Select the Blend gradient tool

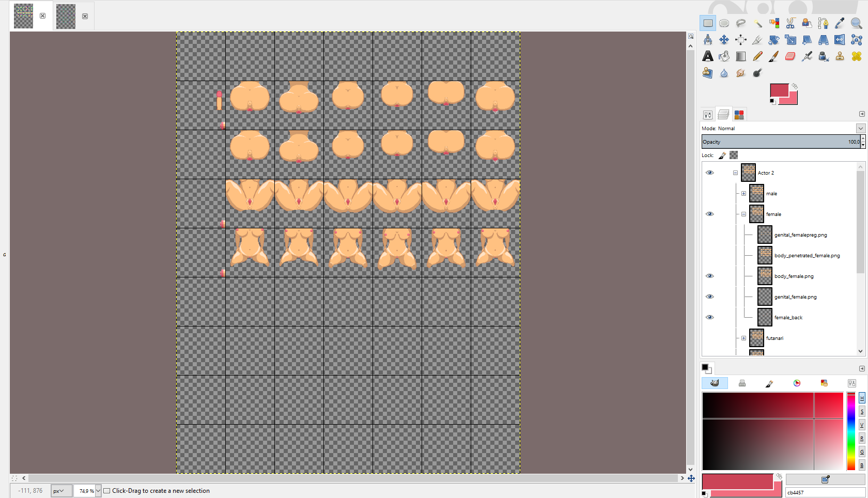pyautogui.click(x=741, y=56)
